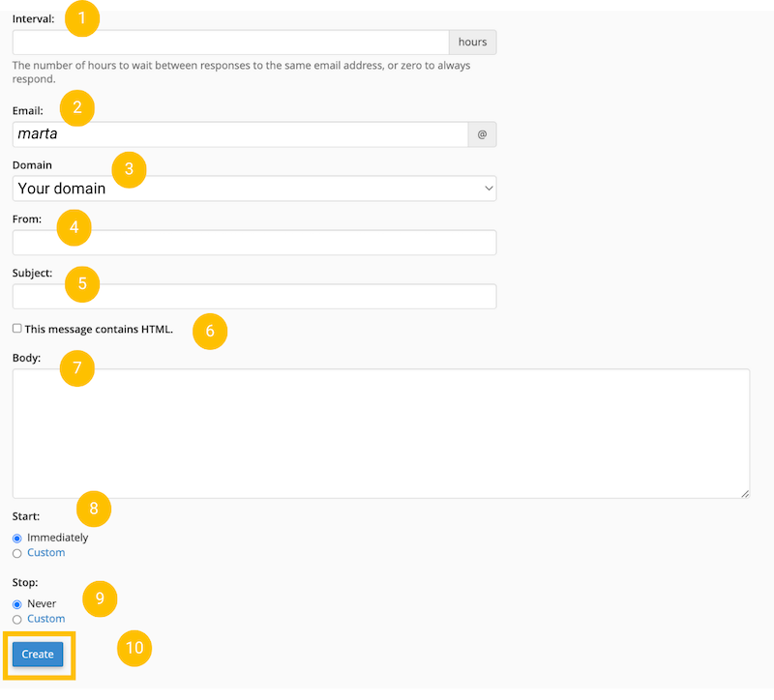Click the Subject text field
Screen dimensions: 774x700
(254, 297)
